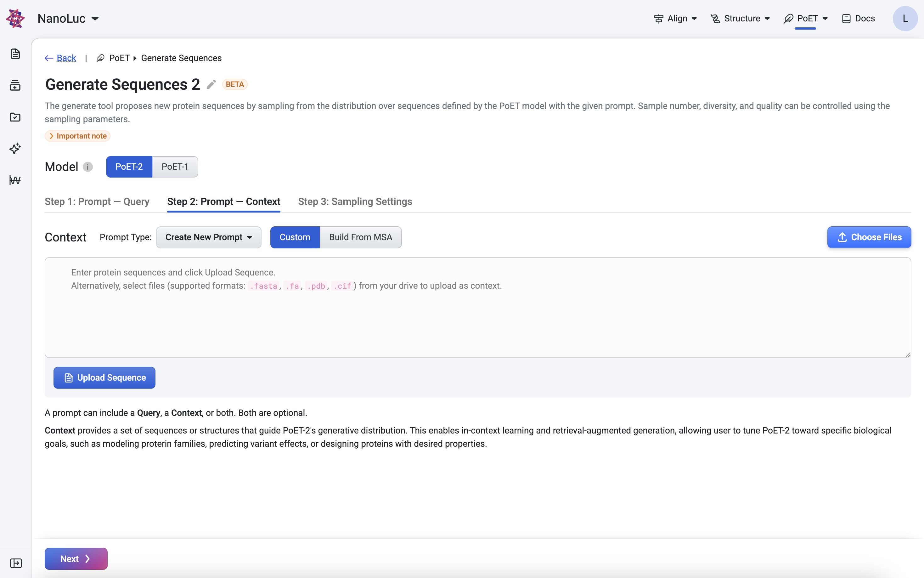Click the pencil edit title icon
The width and height of the screenshot is (924, 578).
point(211,84)
